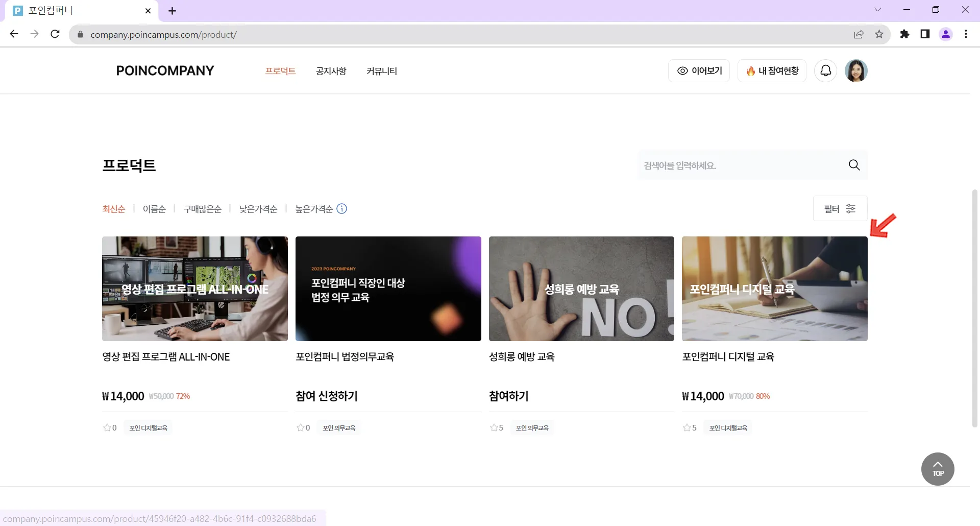Click star rating of 성희롱 예방 교육

tap(497, 427)
